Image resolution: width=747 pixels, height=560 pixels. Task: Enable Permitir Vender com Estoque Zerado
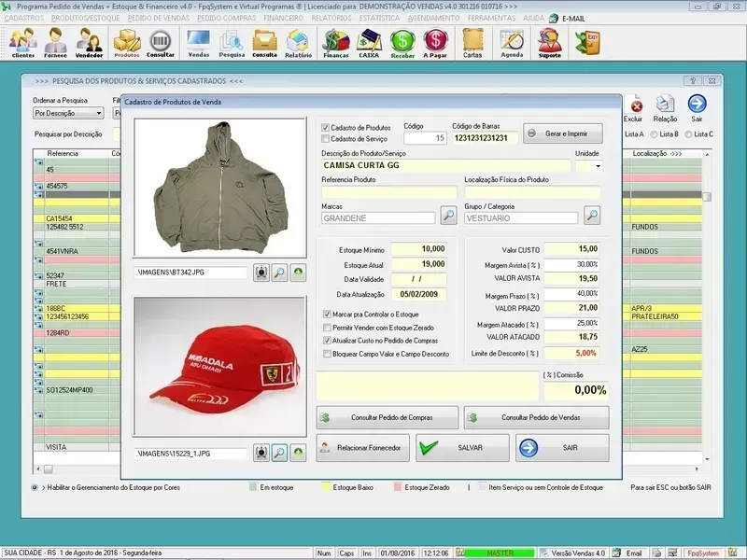pyautogui.click(x=327, y=328)
